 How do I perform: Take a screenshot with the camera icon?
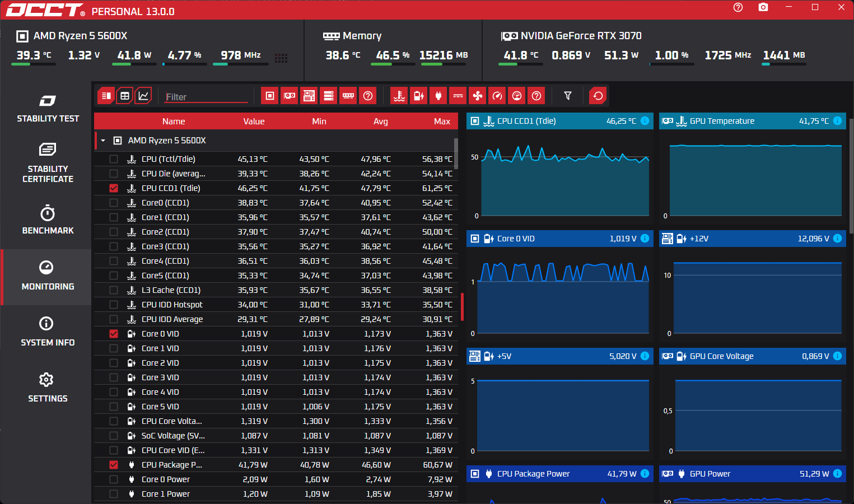(763, 7)
